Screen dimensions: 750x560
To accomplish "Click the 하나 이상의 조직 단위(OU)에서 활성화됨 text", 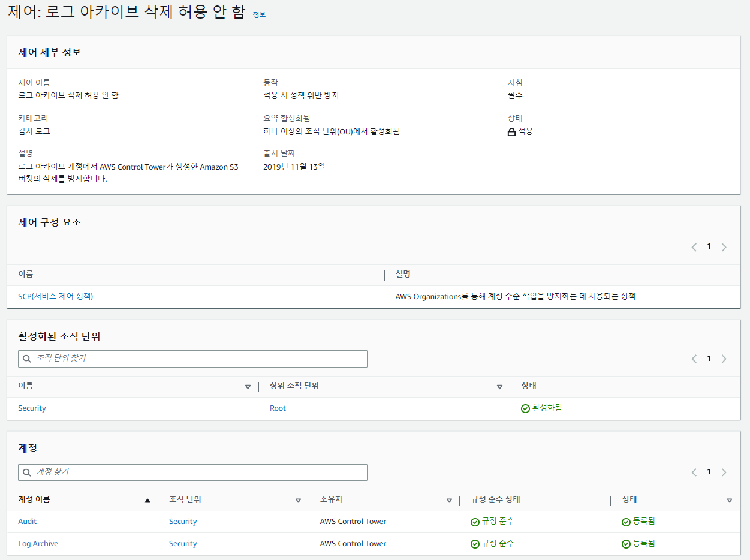I will coord(332,131).
